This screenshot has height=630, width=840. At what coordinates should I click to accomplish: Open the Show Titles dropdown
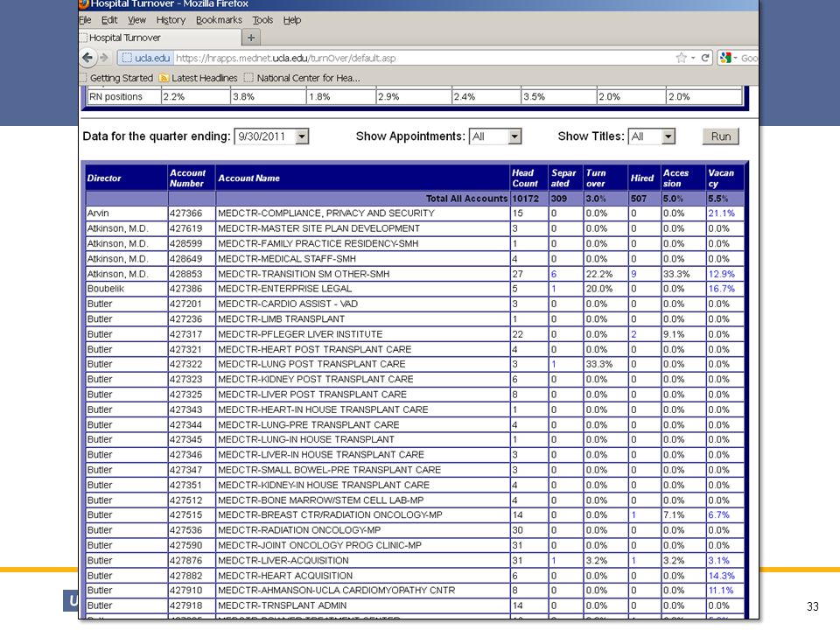coord(651,136)
